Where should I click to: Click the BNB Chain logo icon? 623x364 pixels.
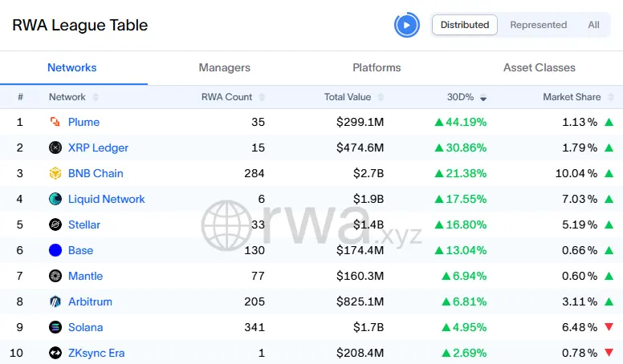55,173
